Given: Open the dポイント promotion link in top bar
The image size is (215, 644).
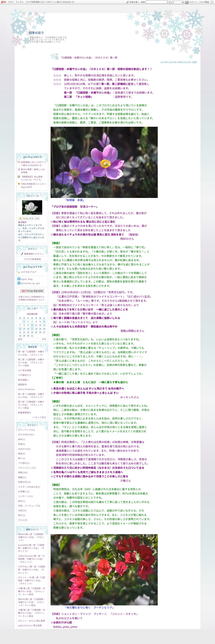Looking at the screenshot, I should point(50,2).
